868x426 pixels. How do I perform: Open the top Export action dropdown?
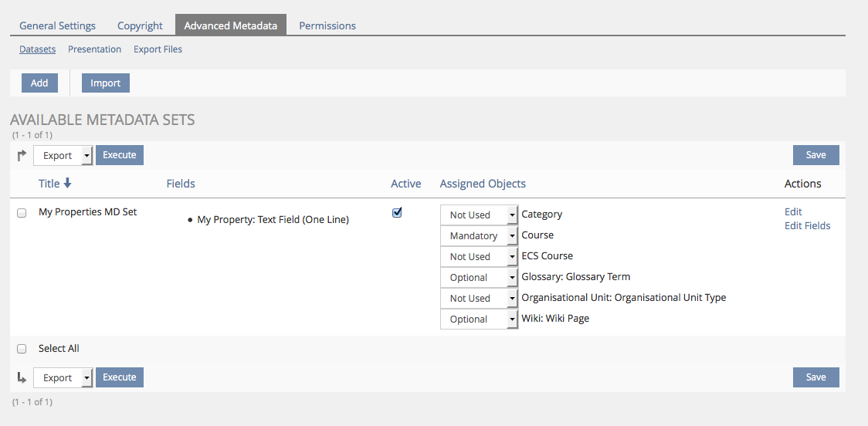pyautogui.click(x=63, y=155)
